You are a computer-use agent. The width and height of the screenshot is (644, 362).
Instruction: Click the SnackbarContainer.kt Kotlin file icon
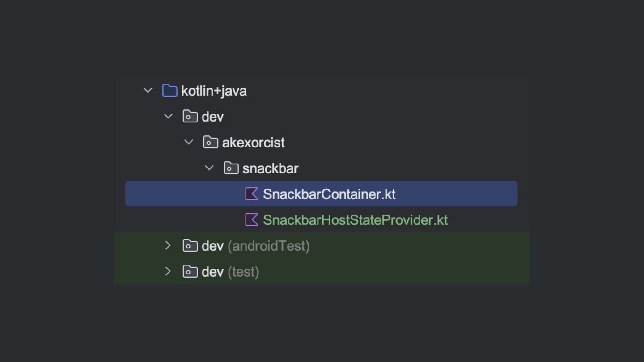point(252,194)
